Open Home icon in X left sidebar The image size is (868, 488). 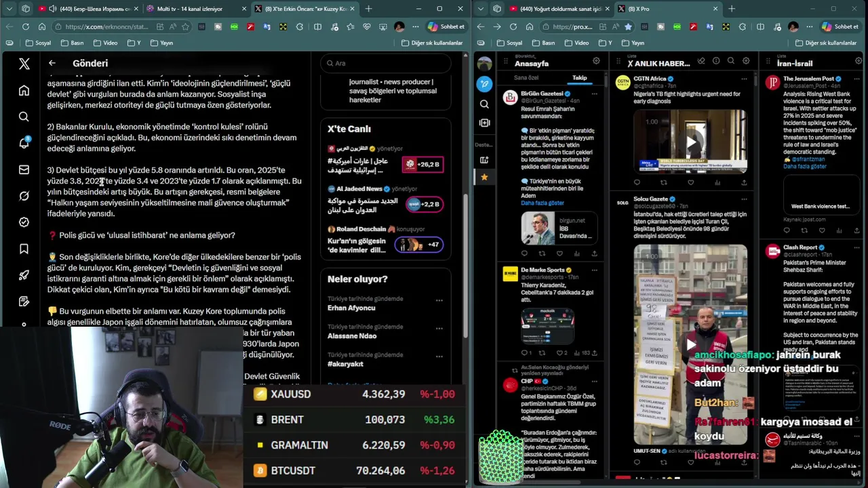tap(24, 90)
